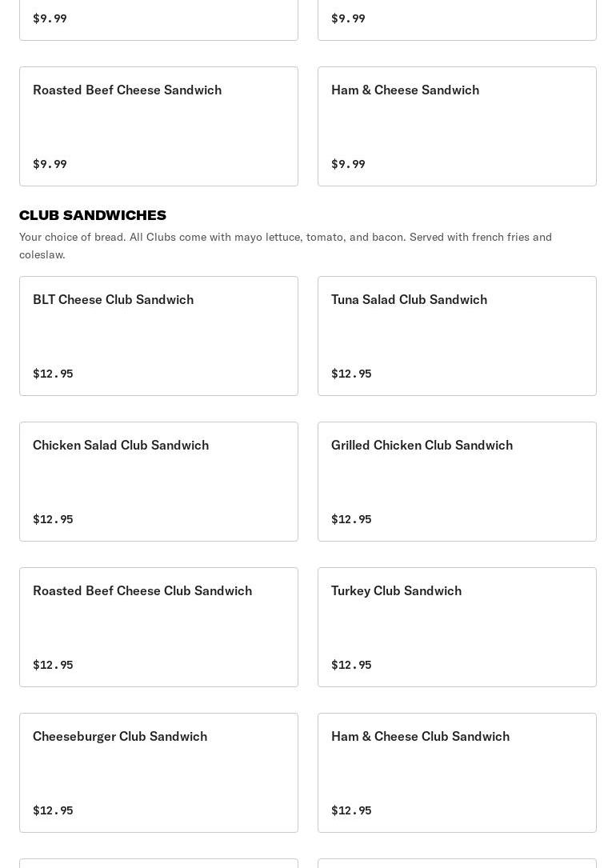Click the $12.95 price under Chicken Salad Club

coord(53,519)
